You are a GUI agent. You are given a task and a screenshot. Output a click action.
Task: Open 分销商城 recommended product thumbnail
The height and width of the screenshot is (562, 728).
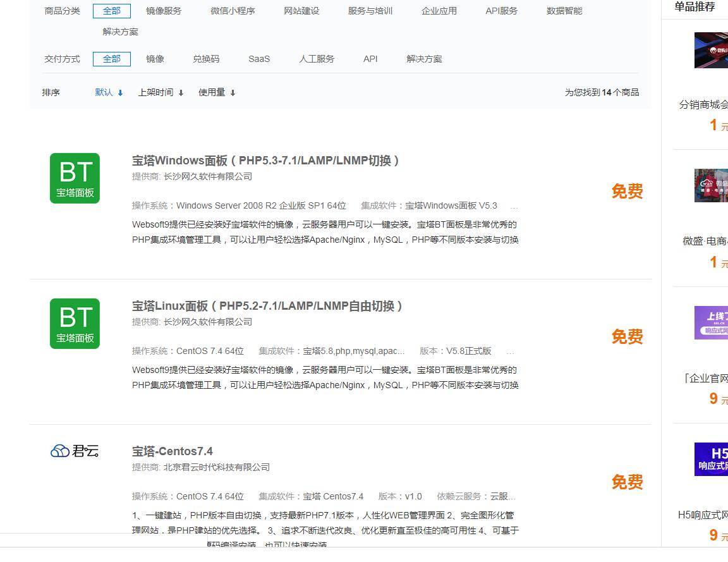(712, 50)
